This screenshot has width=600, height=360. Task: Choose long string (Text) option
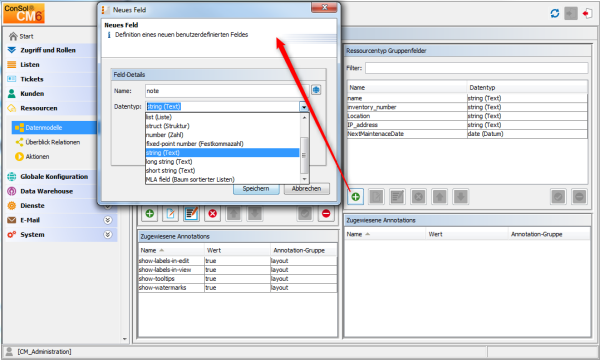pyautogui.click(x=223, y=162)
